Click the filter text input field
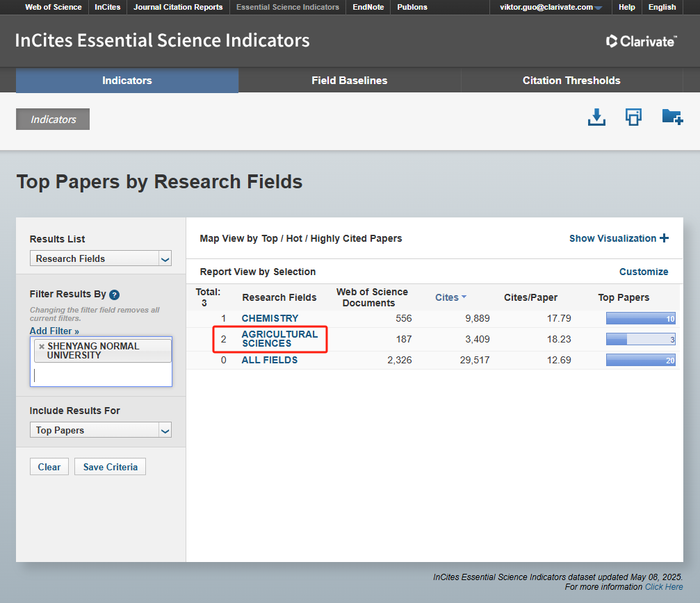The width and height of the screenshot is (700, 603). [x=101, y=375]
